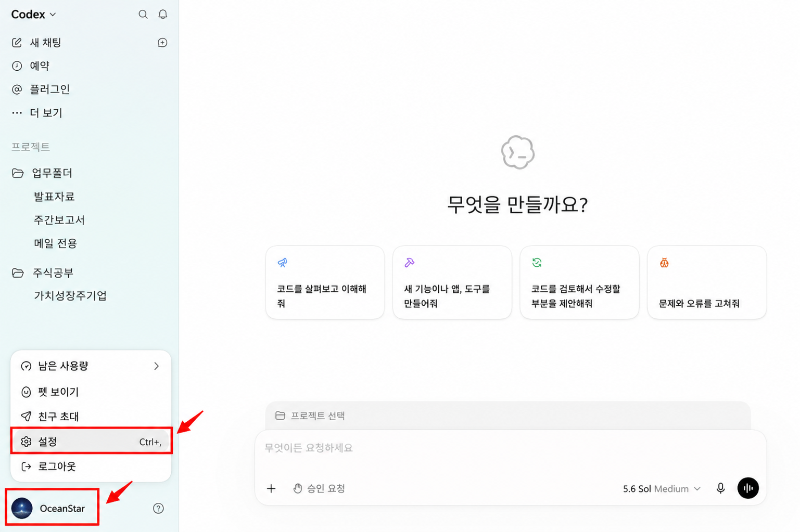Open search with the magnifier icon

(x=143, y=15)
